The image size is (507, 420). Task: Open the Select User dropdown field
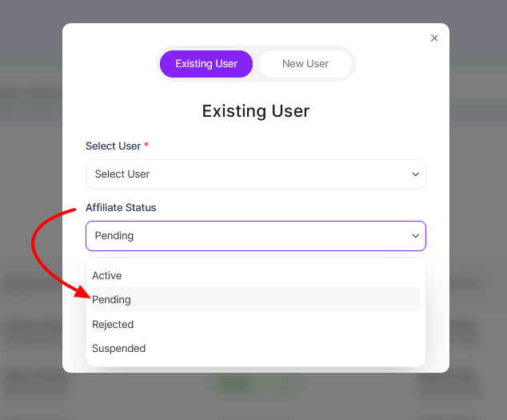coord(255,174)
